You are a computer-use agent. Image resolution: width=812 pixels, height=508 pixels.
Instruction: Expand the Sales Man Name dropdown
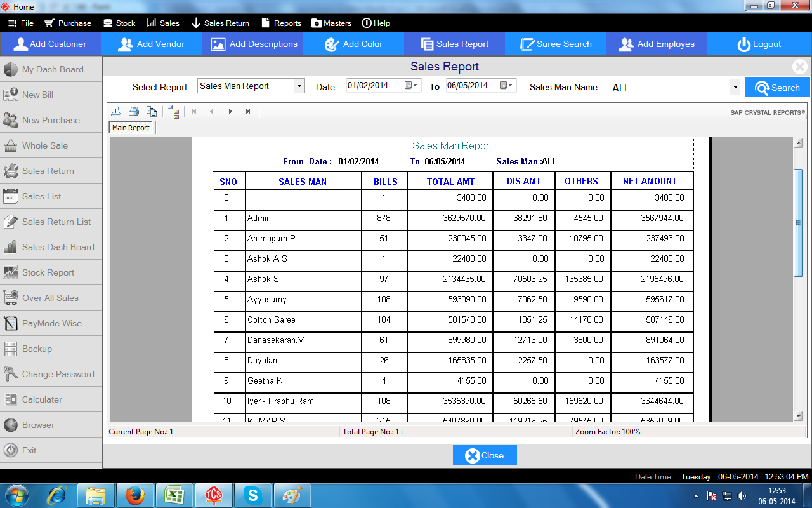pos(735,88)
